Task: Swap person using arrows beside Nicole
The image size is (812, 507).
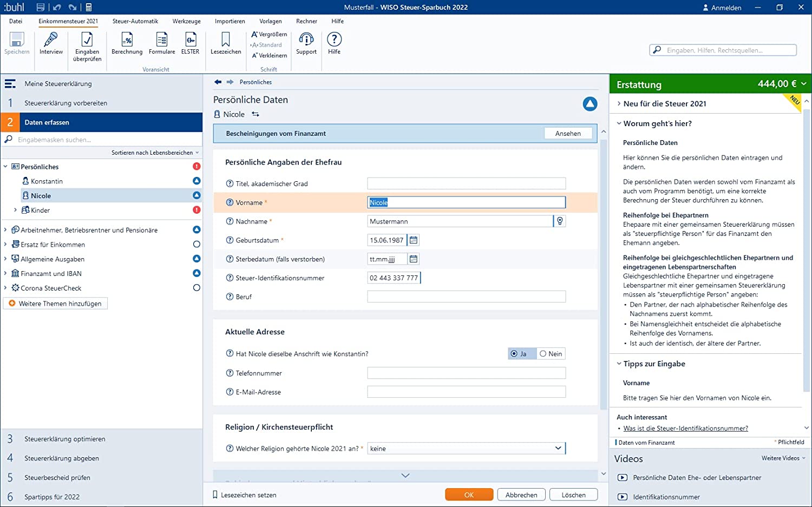Action: point(256,114)
